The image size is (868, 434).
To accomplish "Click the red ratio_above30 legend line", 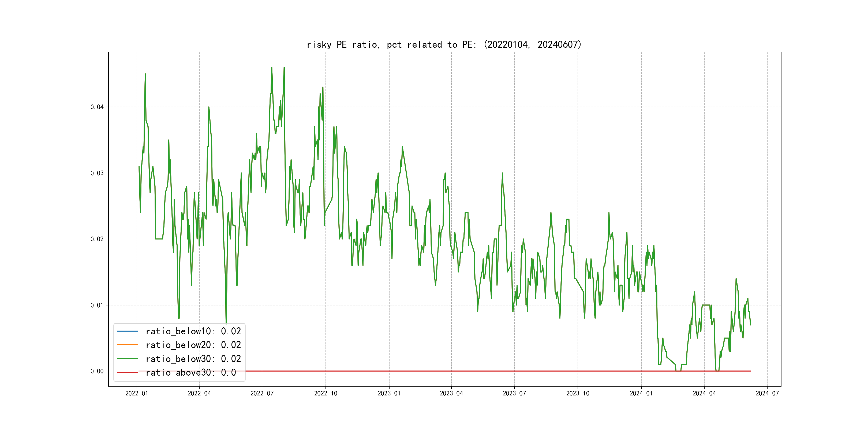I will 127,372.
